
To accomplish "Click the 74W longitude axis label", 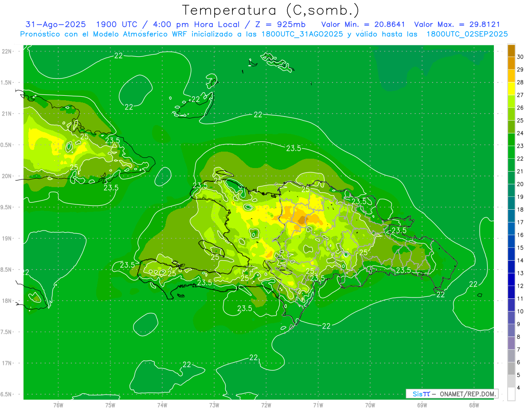I will 162,405.
